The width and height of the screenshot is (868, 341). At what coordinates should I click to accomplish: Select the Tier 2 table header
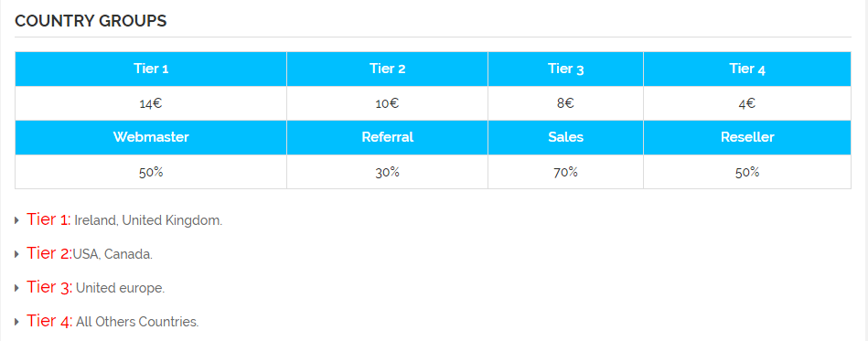click(387, 69)
